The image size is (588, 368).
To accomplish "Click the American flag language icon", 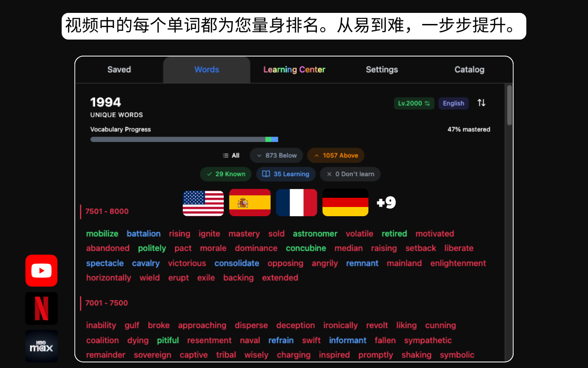I will tap(203, 202).
